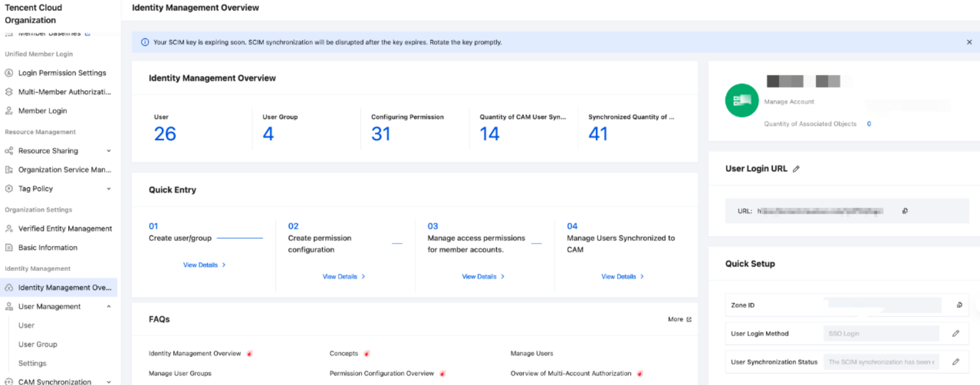The width and height of the screenshot is (980, 385).
Task: Collapse the User Management submenu chevron
Action: [109, 307]
